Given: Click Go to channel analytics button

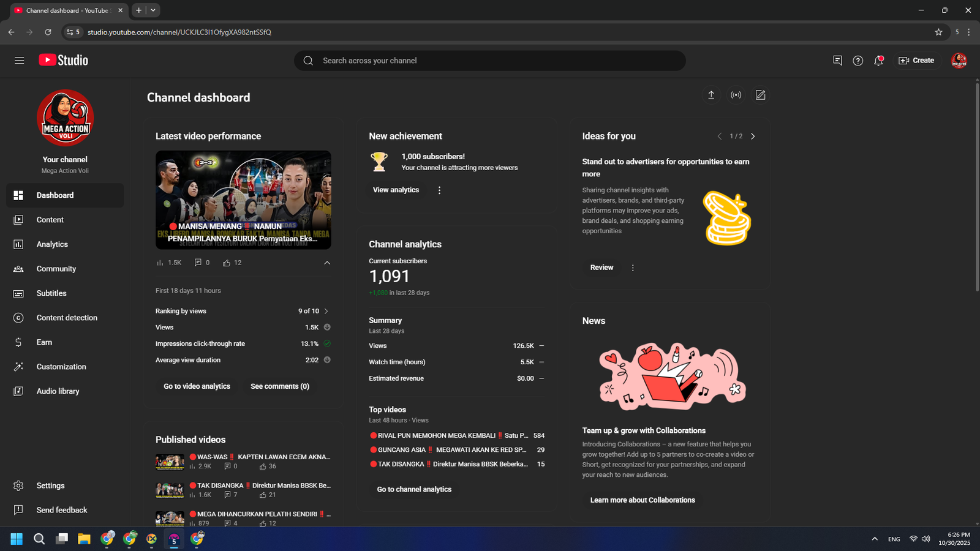Looking at the screenshot, I should [x=414, y=489].
